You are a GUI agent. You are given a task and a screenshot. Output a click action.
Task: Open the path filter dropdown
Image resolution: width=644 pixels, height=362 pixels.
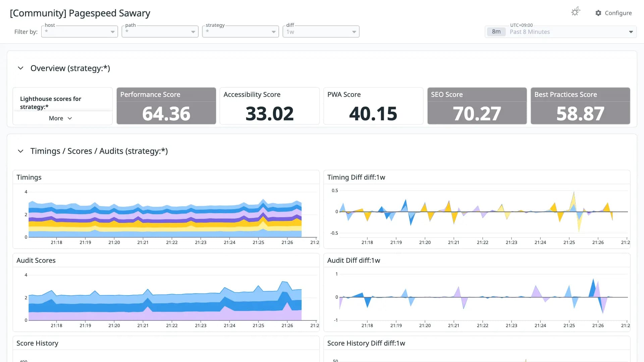tap(160, 32)
